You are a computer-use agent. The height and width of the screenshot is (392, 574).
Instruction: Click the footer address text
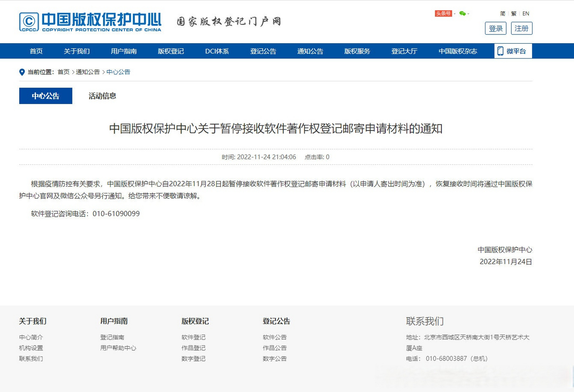click(x=468, y=343)
